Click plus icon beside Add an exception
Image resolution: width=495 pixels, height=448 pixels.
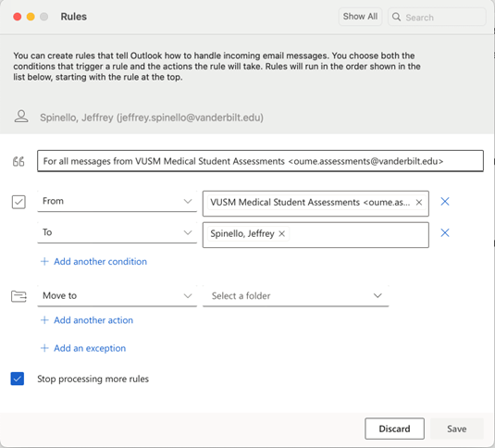[44, 348]
